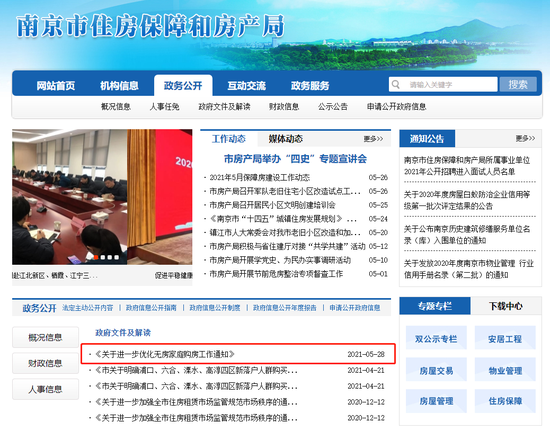Click the 物业管理 tile
The image size is (550, 431).
[505, 370]
